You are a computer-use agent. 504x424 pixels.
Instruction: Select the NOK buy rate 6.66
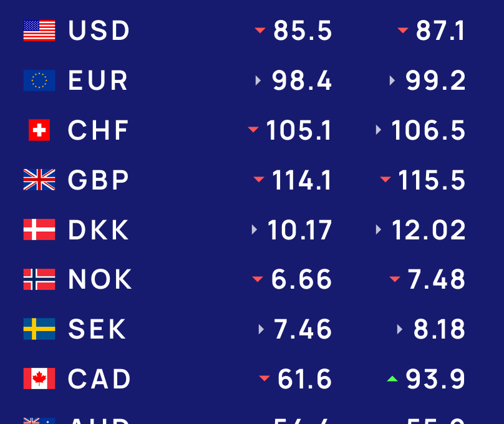tap(301, 279)
